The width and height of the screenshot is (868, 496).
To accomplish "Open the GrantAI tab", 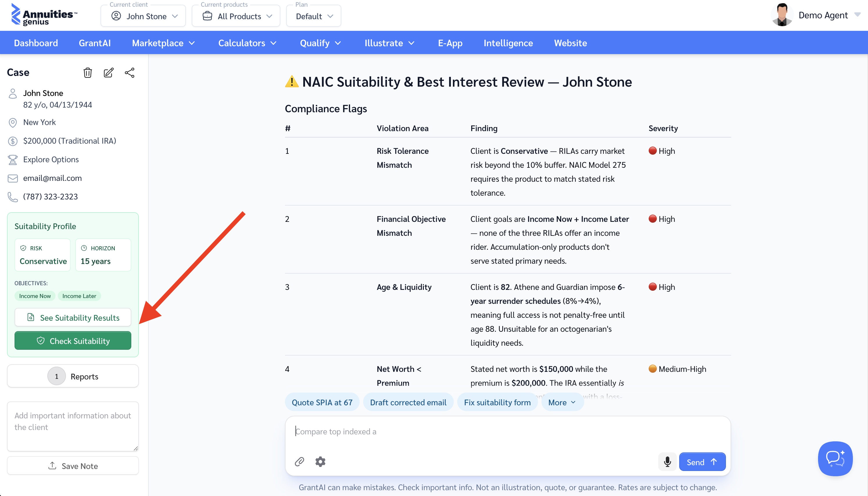I will coord(95,43).
